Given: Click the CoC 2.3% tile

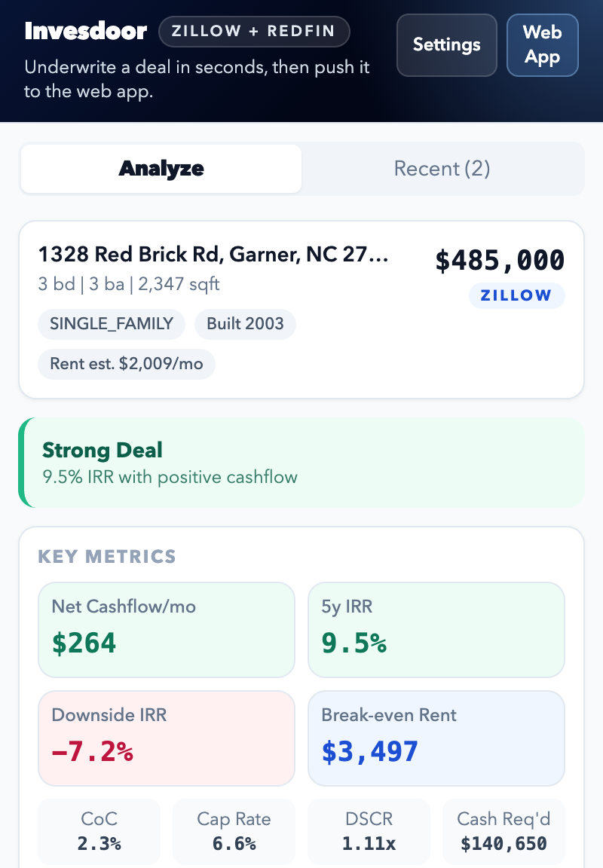Looking at the screenshot, I should click(x=99, y=831).
